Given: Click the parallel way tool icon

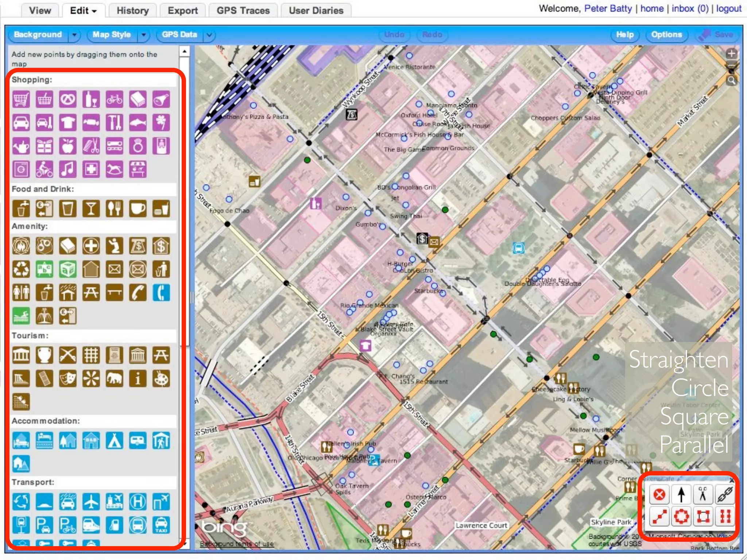Looking at the screenshot, I should click(x=725, y=516).
